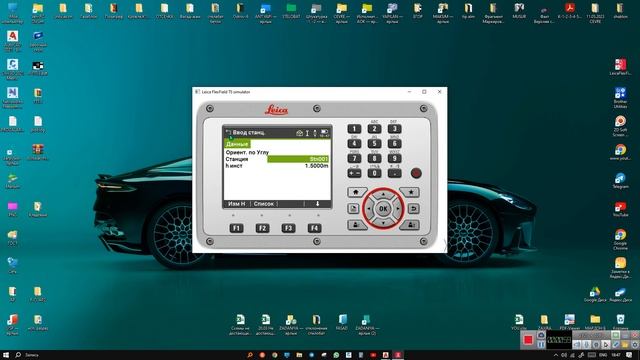
Task: Click the prism target icon in screen header
Action: (x=299, y=133)
